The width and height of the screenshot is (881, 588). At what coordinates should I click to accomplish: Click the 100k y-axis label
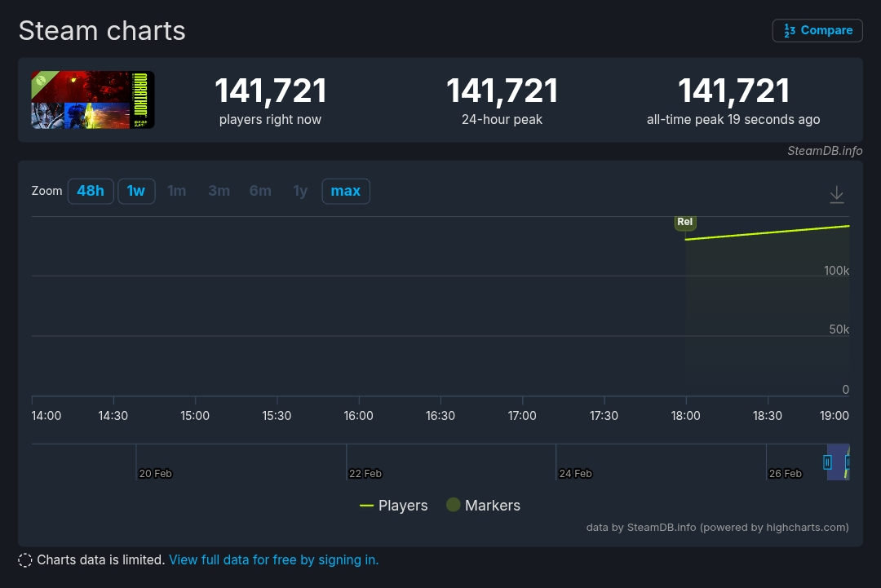point(836,271)
